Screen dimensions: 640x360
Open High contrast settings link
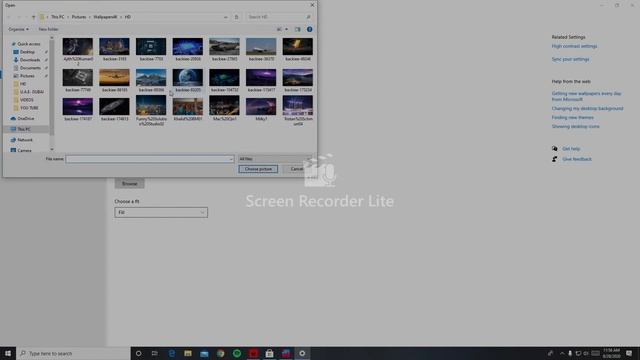tap(574, 46)
